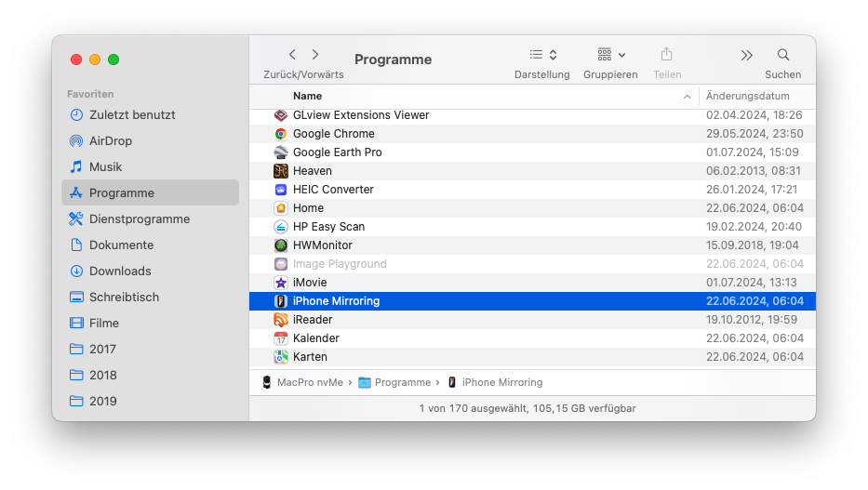Select the HWMonitor file name

coord(323,245)
